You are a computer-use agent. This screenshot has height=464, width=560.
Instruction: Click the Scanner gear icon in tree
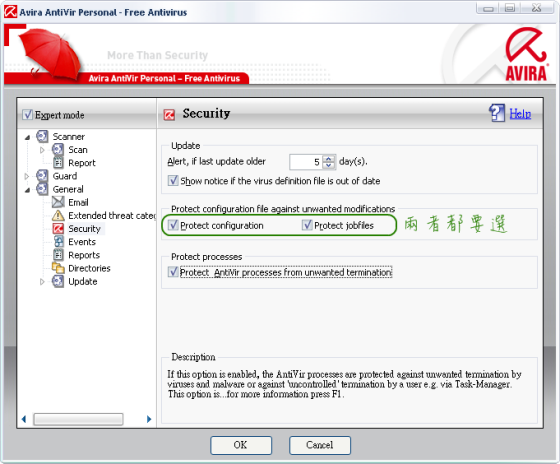coord(42,136)
